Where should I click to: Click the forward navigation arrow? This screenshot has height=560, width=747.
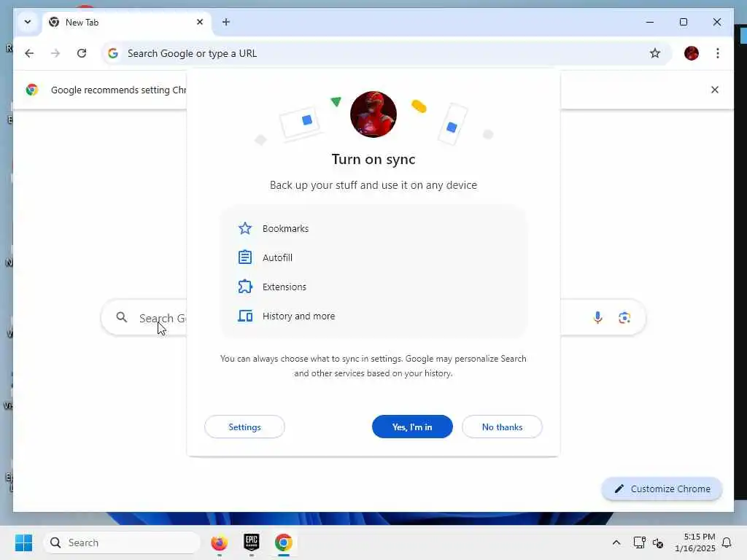tap(55, 53)
